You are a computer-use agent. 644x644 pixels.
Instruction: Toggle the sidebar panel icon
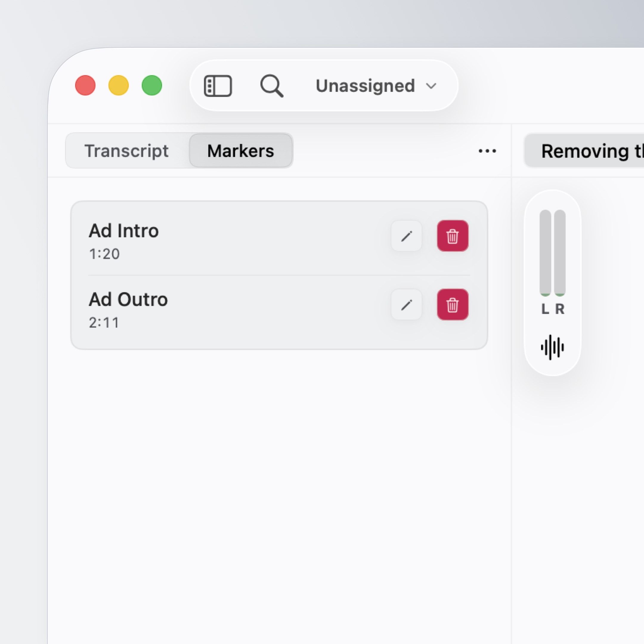218,86
